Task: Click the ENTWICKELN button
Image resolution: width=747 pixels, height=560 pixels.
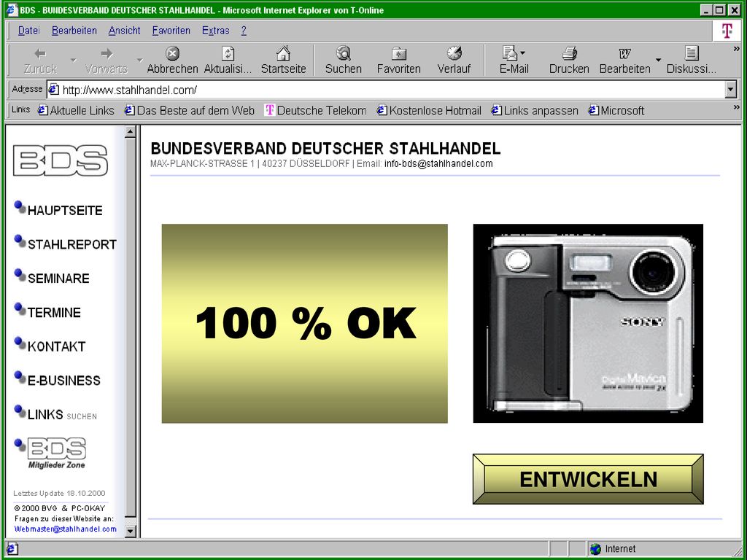Action: [588, 479]
